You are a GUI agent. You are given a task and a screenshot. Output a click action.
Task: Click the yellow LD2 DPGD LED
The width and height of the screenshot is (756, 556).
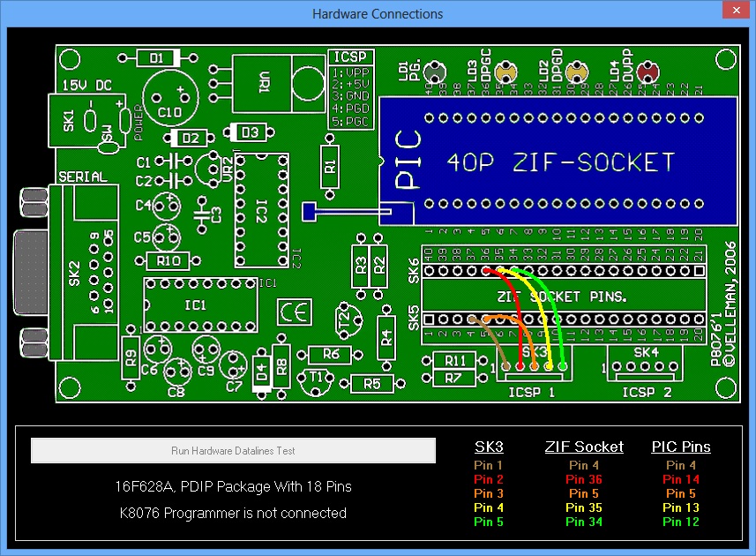pyautogui.click(x=577, y=73)
